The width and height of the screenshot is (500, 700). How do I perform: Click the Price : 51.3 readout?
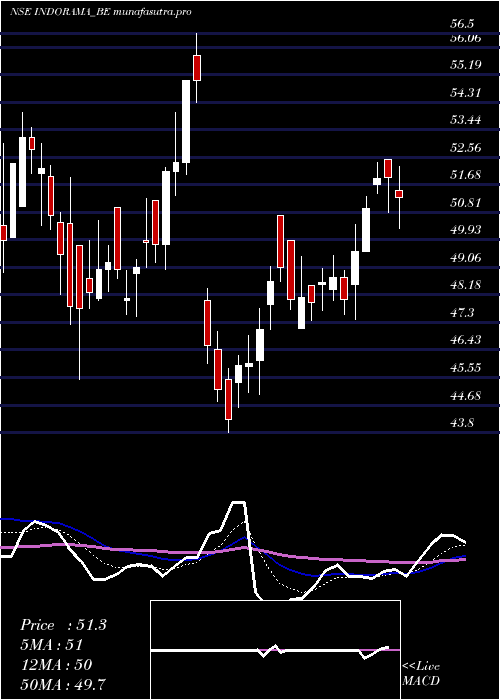pyautogui.click(x=63, y=625)
